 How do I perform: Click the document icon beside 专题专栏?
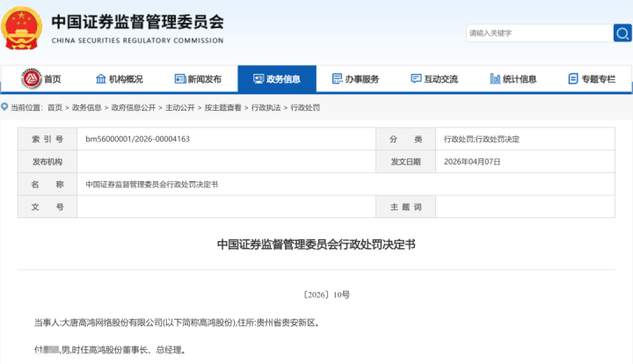pos(573,79)
